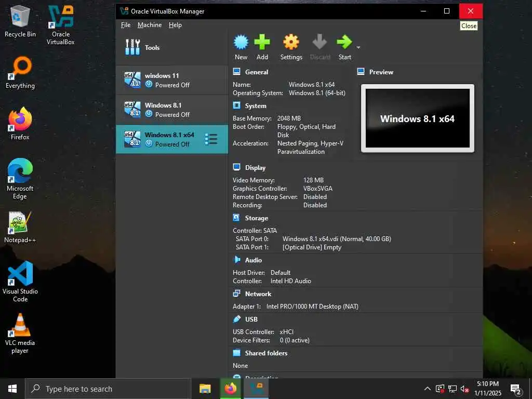Click the VirtualBox taskbar button

pos(256,389)
